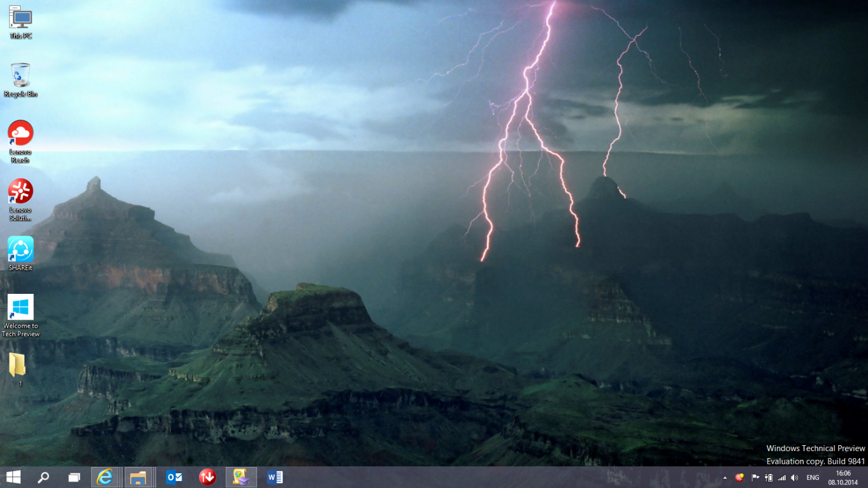Open Task View on taskbar
The height and width of the screenshot is (488, 868).
(x=74, y=477)
